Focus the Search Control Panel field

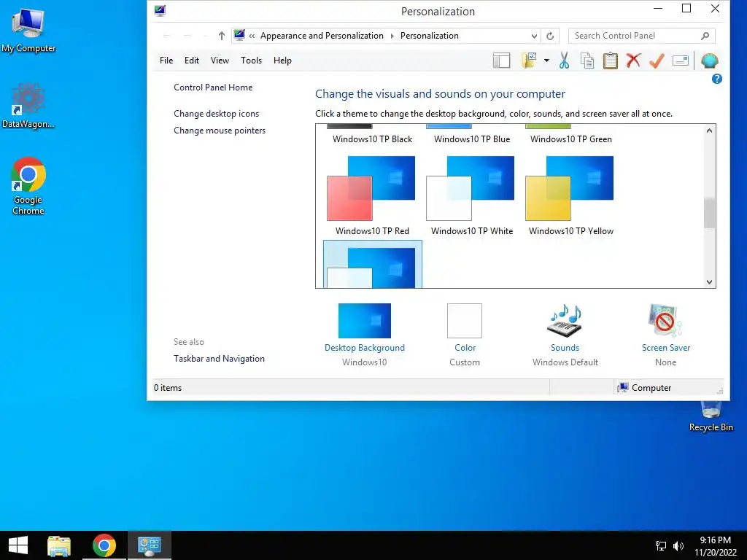641,36
